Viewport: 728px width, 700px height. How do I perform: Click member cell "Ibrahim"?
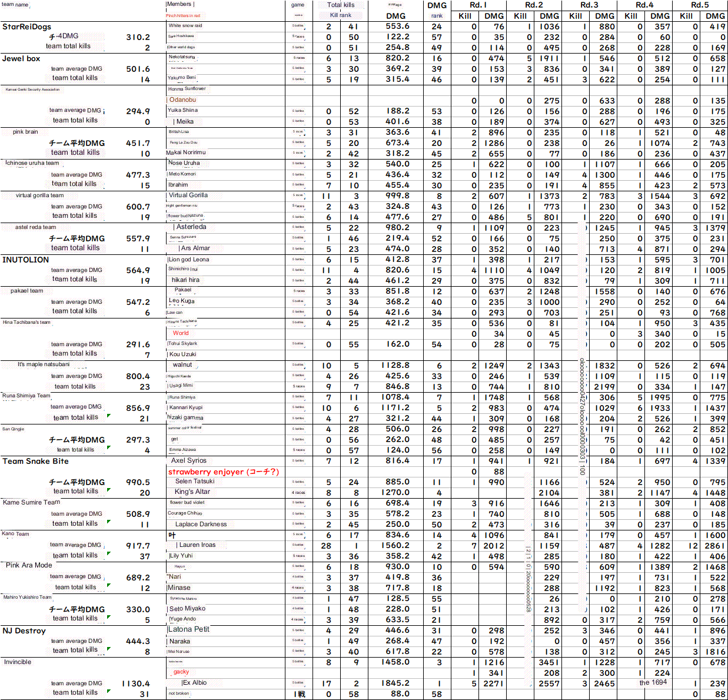[x=178, y=185]
